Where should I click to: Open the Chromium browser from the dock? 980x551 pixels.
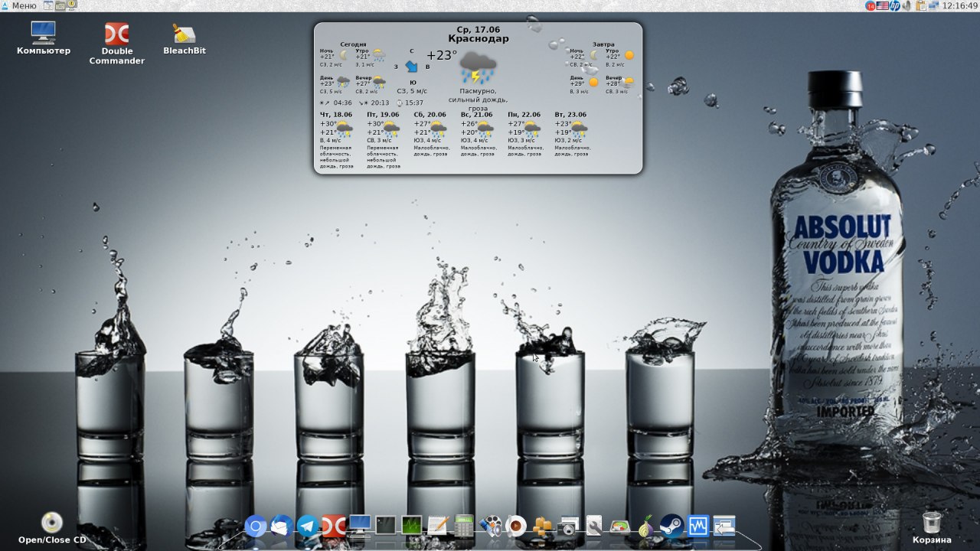point(256,526)
